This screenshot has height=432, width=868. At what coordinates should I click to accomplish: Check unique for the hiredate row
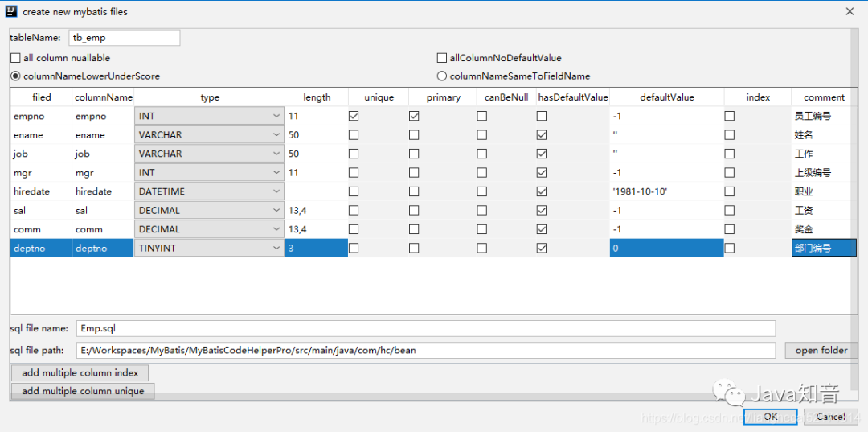click(x=354, y=191)
